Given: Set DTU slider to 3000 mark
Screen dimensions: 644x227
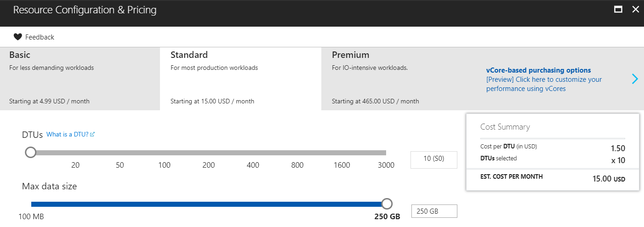Looking at the screenshot, I should (385, 153).
